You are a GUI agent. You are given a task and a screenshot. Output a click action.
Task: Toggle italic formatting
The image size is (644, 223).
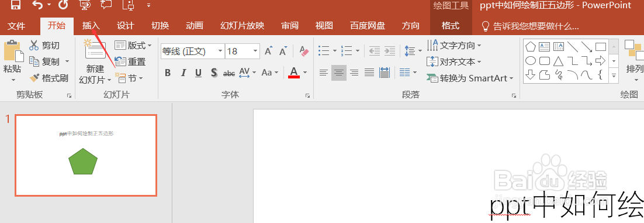183,73
